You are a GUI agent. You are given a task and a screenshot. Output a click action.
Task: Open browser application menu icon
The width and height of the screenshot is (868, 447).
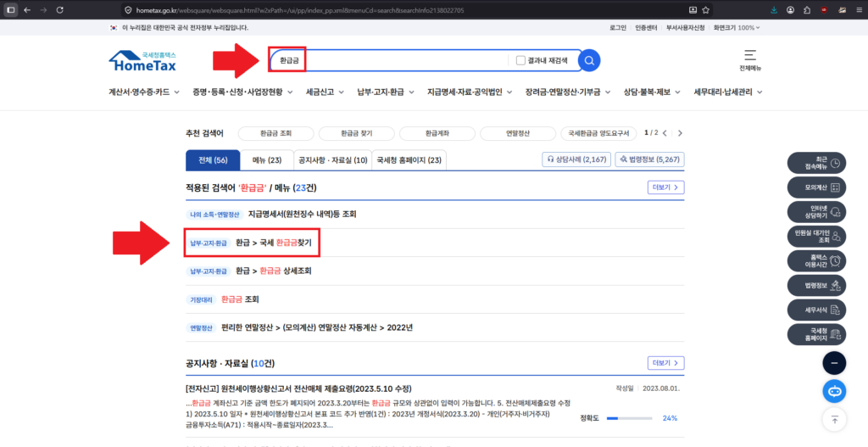pyautogui.click(x=858, y=10)
